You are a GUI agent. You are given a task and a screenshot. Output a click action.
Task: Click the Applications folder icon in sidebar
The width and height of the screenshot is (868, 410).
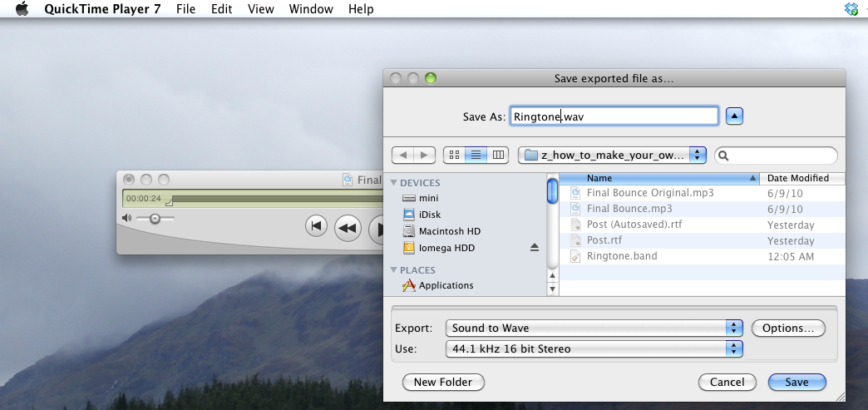(x=408, y=285)
